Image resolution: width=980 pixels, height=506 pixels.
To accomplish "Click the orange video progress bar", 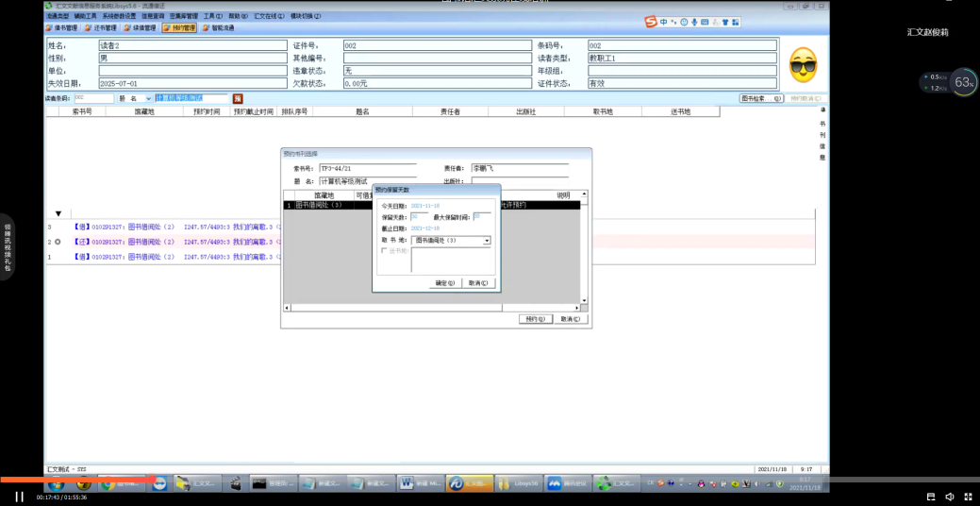I will pos(78,480).
